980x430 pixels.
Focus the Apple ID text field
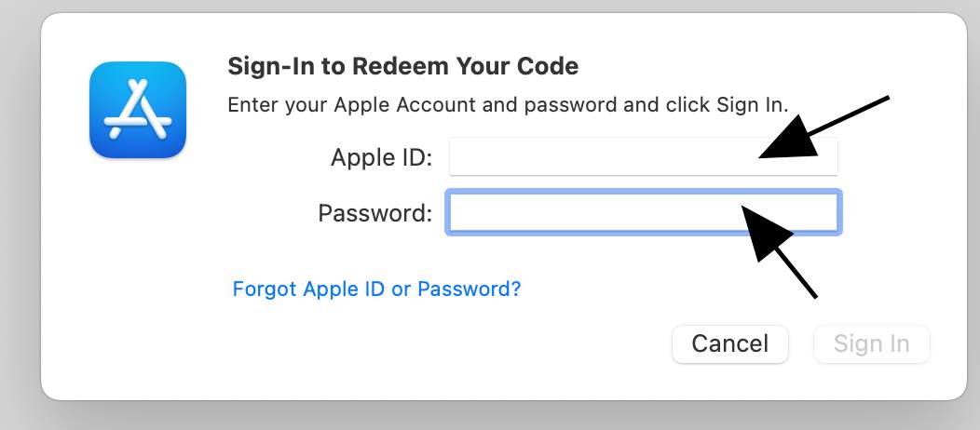coord(606,156)
